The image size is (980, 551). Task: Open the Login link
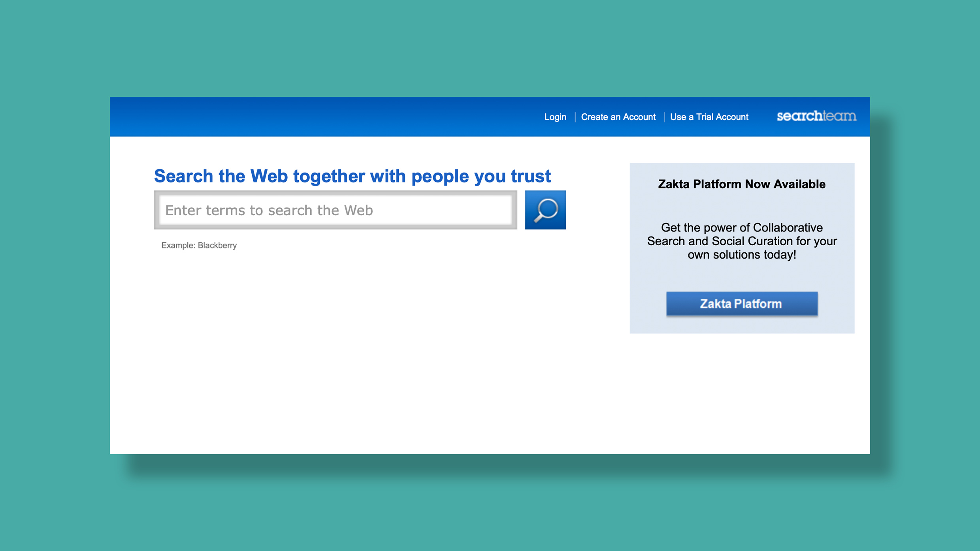(x=555, y=117)
